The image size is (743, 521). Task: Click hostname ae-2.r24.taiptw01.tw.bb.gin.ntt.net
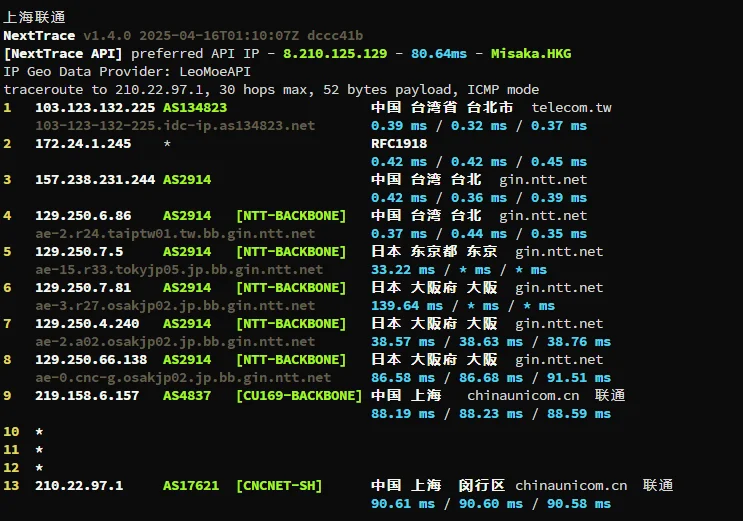[175, 234]
